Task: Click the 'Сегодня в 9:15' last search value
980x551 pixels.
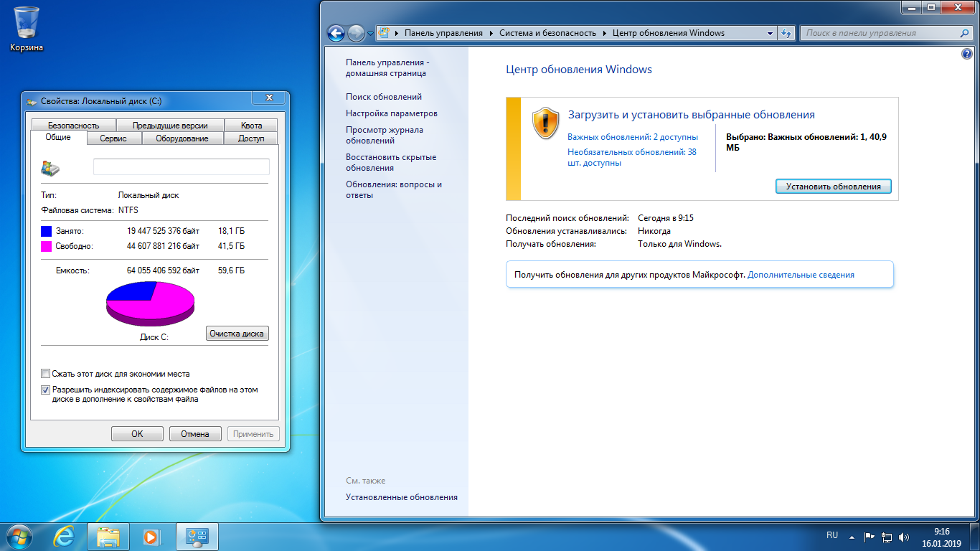Action: [x=666, y=218]
